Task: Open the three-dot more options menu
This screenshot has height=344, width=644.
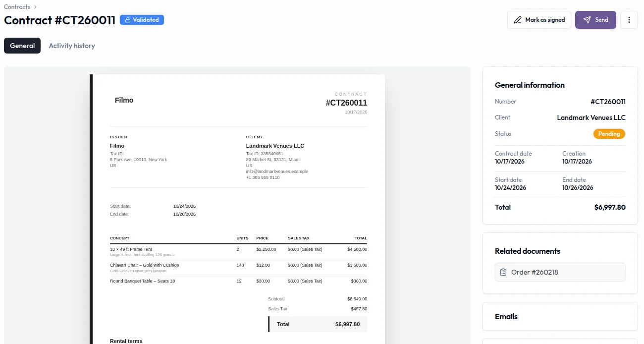Action: [x=629, y=20]
